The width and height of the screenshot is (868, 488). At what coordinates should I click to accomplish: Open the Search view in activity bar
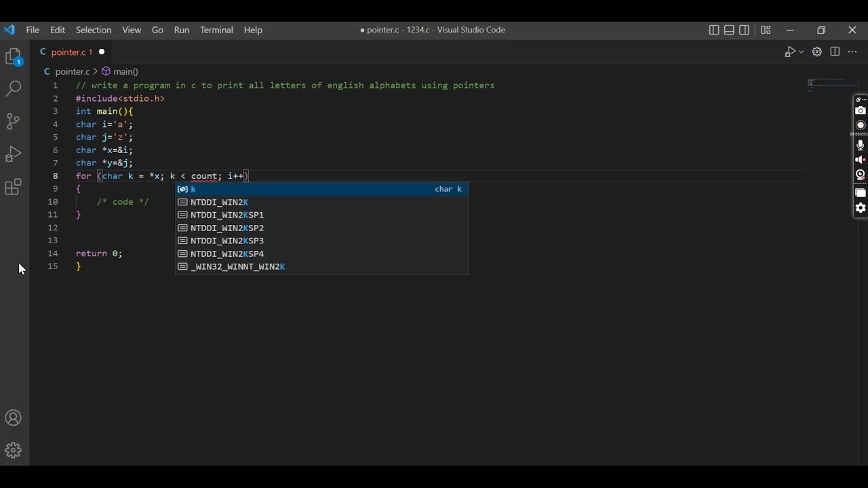tap(14, 89)
